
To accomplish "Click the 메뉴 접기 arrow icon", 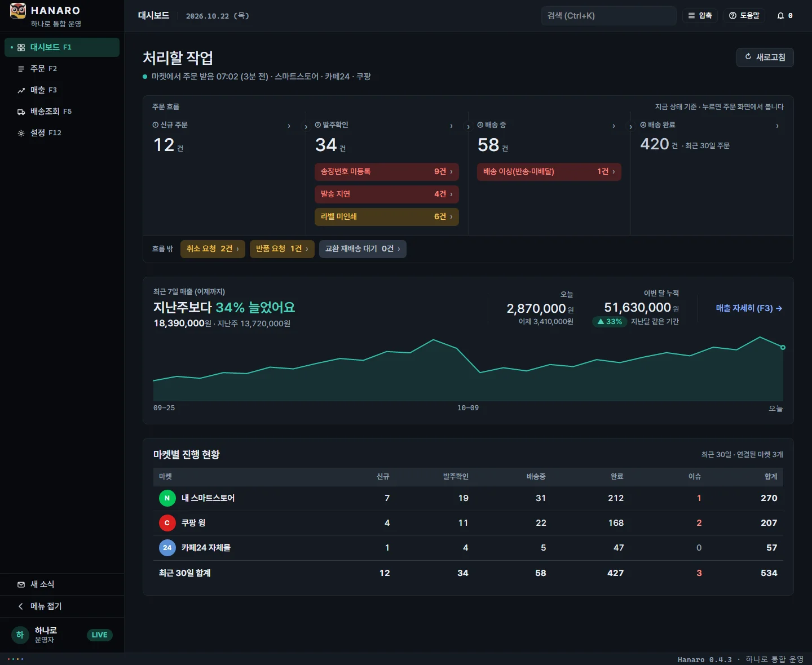I will (21, 606).
